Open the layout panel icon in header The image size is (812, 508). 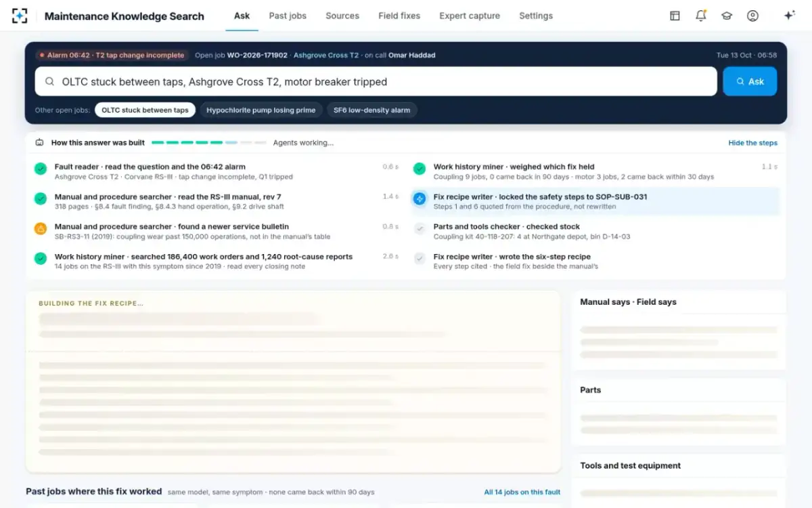click(x=675, y=16)
